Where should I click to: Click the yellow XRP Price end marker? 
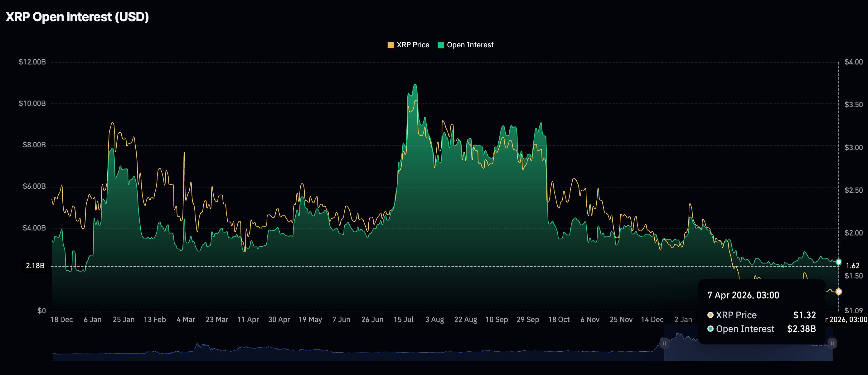pyautogui.click(x=838, y=292)
